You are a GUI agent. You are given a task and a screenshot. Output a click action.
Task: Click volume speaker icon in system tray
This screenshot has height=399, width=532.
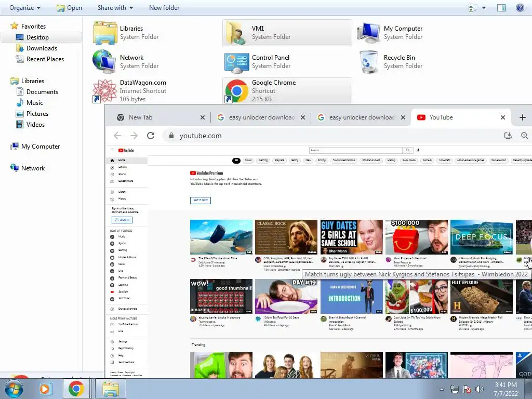point(479,389)
